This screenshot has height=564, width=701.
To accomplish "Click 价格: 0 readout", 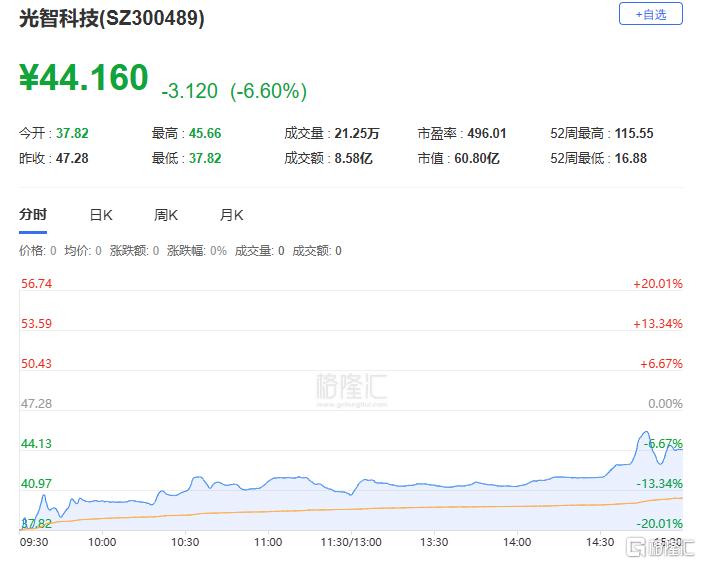I will coord(38,251).
